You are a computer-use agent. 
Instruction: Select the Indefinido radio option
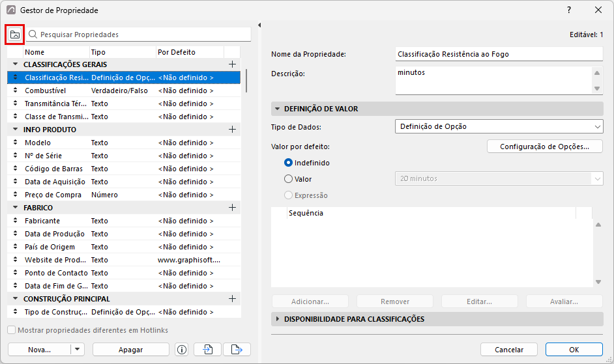point(289,162)
